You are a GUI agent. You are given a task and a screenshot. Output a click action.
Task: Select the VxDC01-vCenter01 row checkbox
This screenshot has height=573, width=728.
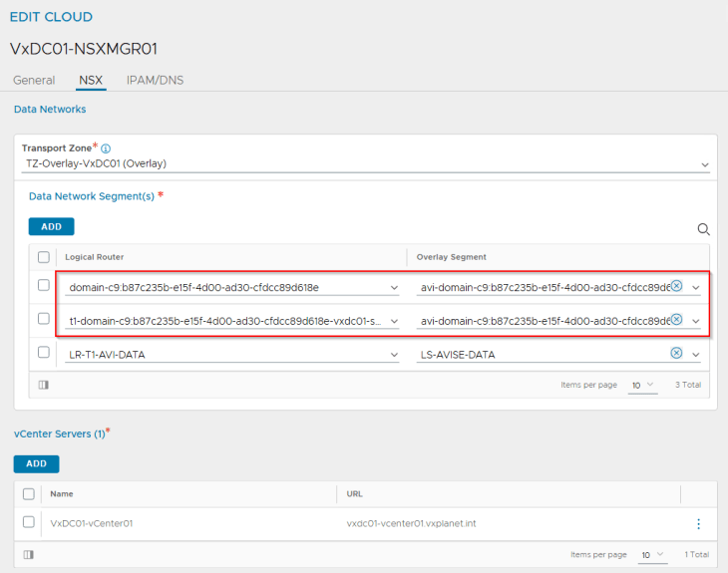[x=29, y=523]
